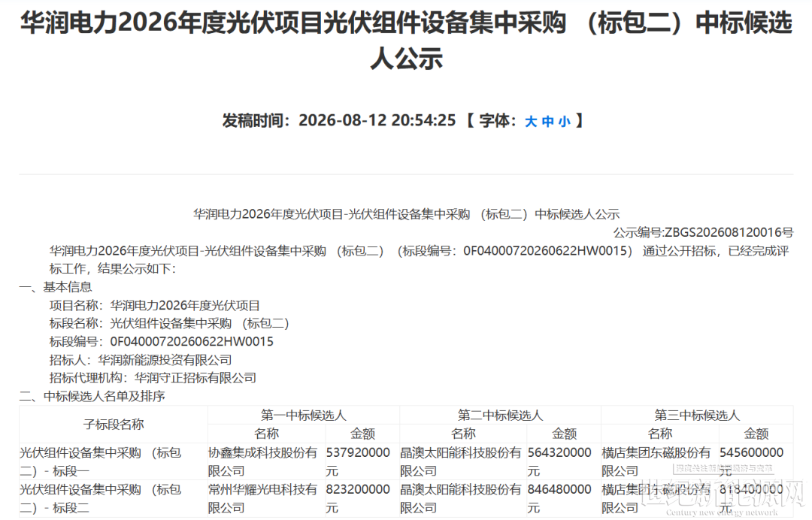Click 标段编号: 0F04000720260622HW0015 line
812x520 pixels.
tap(161, 341)
